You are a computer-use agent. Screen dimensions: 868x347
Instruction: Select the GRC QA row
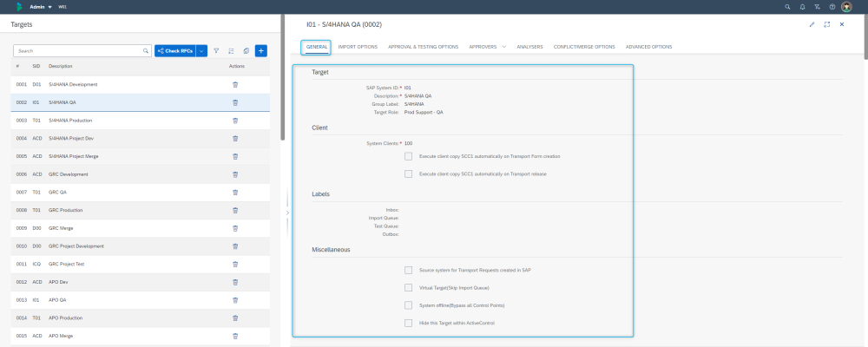(140, 193)
